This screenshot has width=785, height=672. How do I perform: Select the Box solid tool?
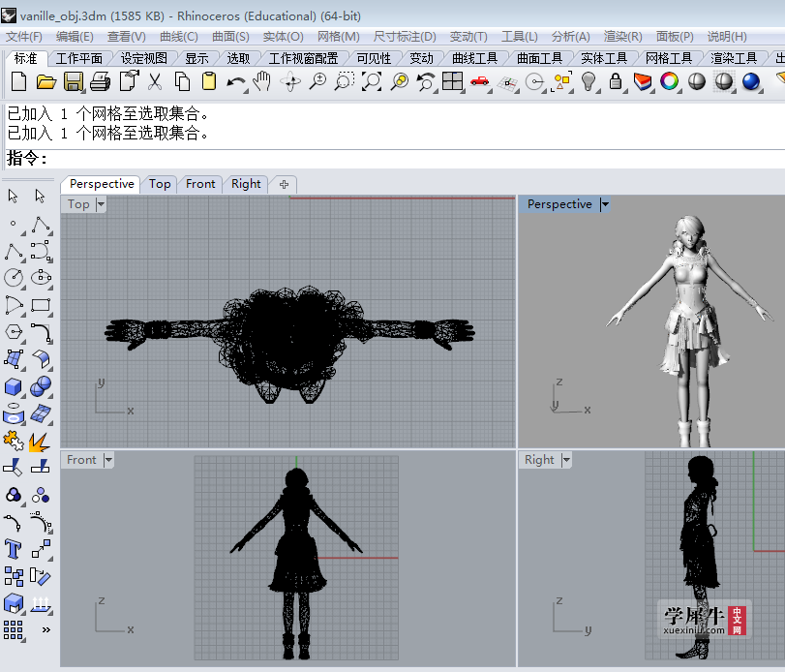(14, 386)
